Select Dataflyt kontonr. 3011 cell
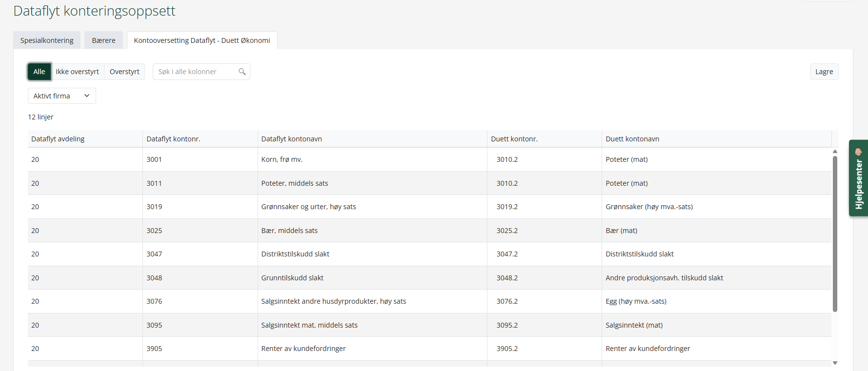 200,183
